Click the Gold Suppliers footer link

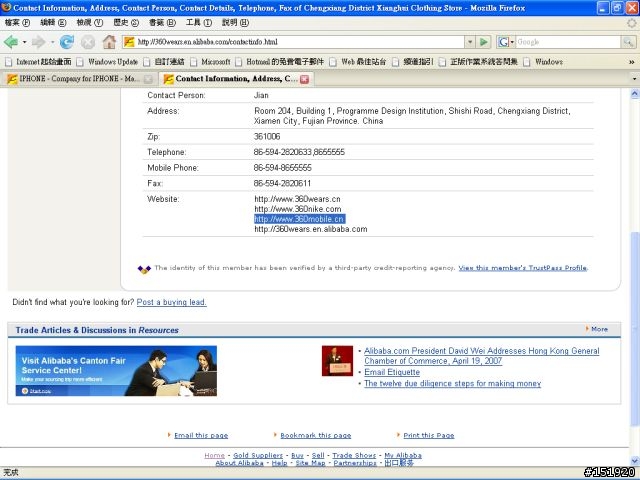pos(258,456)
